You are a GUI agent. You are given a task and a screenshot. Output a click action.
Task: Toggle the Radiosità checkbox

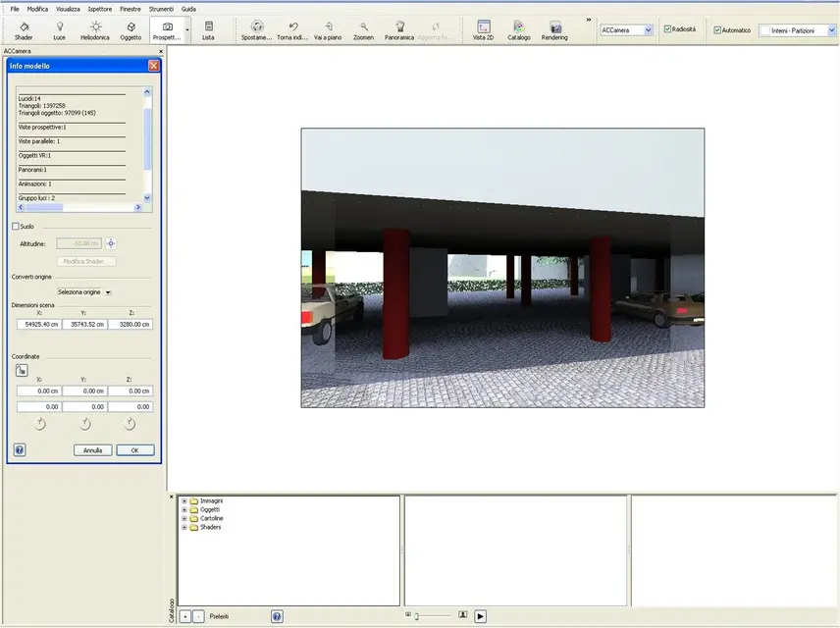pyautogui.click(x=668, y=29)
